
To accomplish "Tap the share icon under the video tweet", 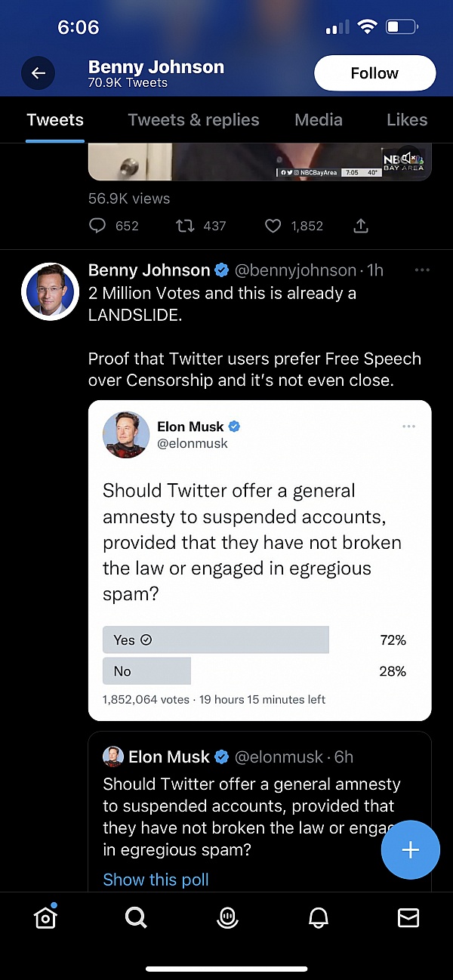I will pyautogui.click(x=361, y=226).
